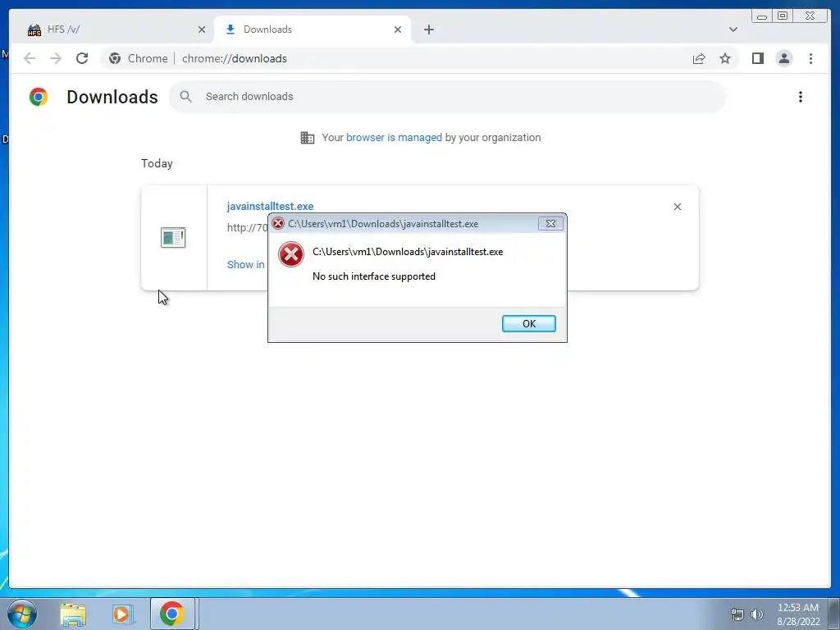The height and width of the screenshot is (630, 840).
Task: Click OK in the error dialog
Action: click(x=529, y=323)
